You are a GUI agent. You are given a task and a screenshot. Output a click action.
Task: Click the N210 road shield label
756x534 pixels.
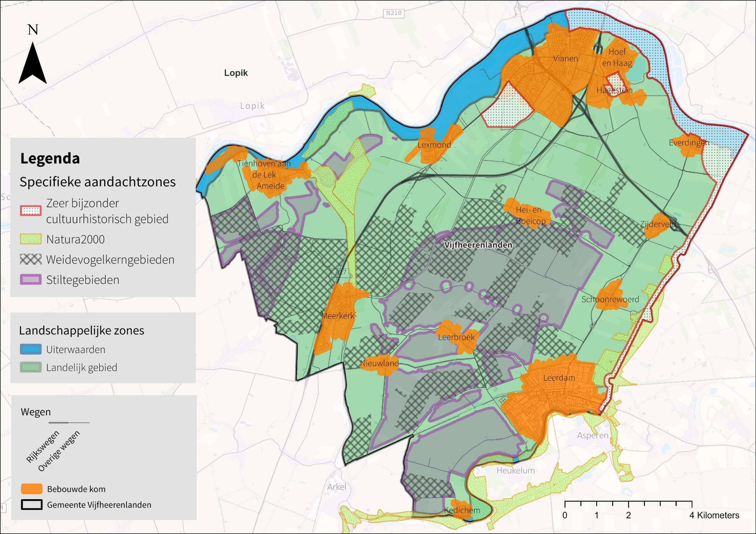[394, 13]
